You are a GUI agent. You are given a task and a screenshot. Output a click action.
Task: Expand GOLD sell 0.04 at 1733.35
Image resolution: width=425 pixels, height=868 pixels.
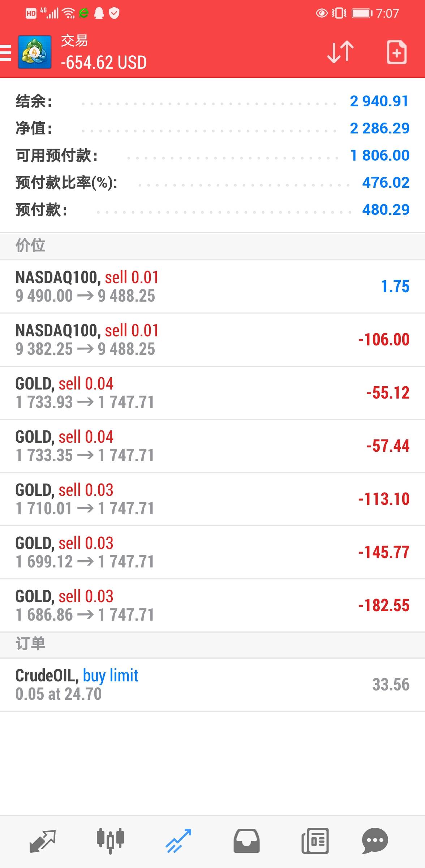tap(212, 446)
